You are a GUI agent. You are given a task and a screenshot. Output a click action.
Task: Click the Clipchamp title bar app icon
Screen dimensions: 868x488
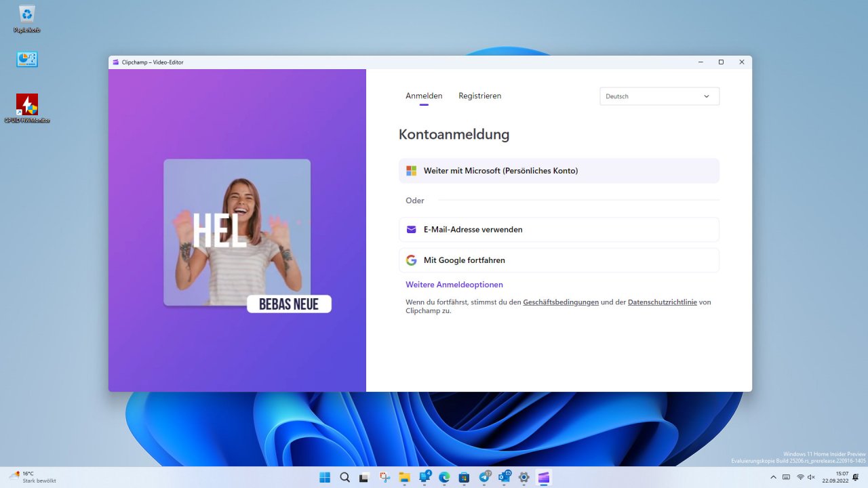pos(116,62)
